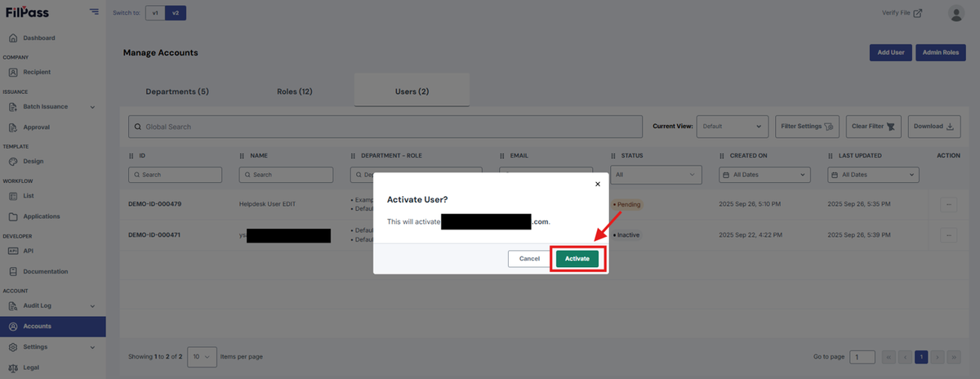Image resolution: width=980 pixels, height=379 pixels.
Task: Click the NAME column search field
Action: [286, 175]
